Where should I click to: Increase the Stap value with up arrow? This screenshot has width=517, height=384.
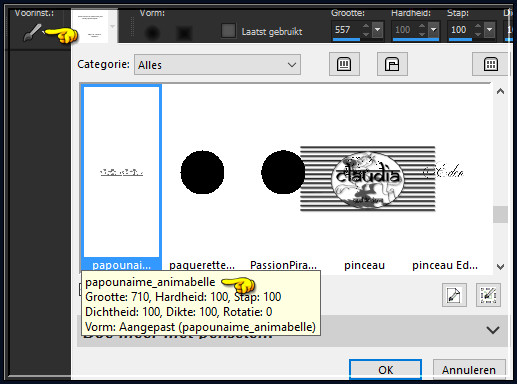pos(478,26)
